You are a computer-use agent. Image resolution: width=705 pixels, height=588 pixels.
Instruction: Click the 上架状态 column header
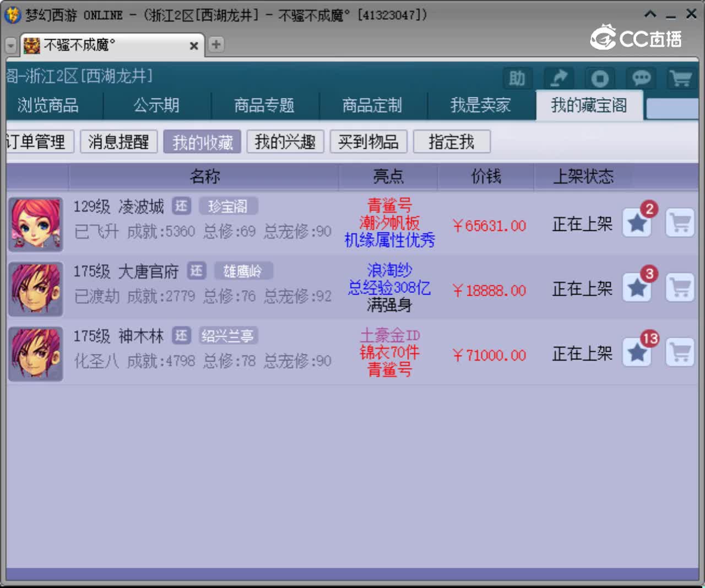[583, 177]
